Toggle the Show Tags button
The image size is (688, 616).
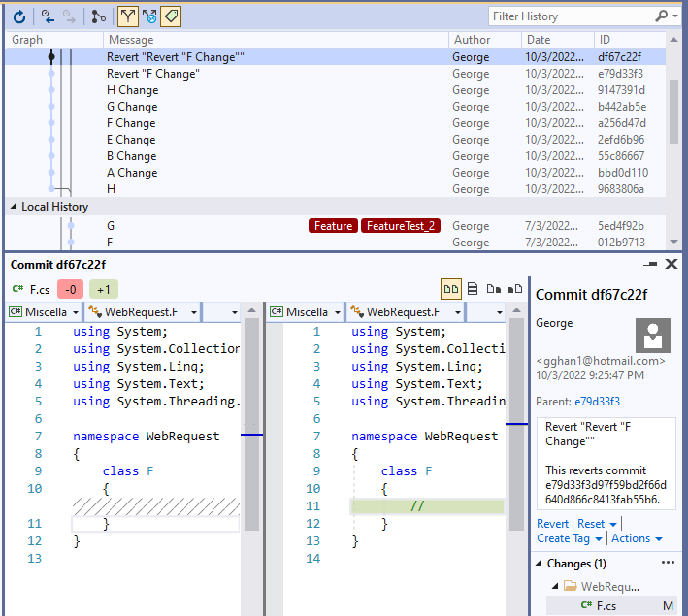pyautogui.click(x=170, y=16)
